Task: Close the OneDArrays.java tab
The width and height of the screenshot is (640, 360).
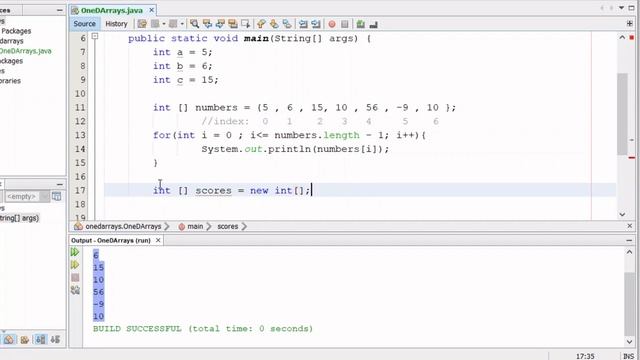Action: [151, 10]
